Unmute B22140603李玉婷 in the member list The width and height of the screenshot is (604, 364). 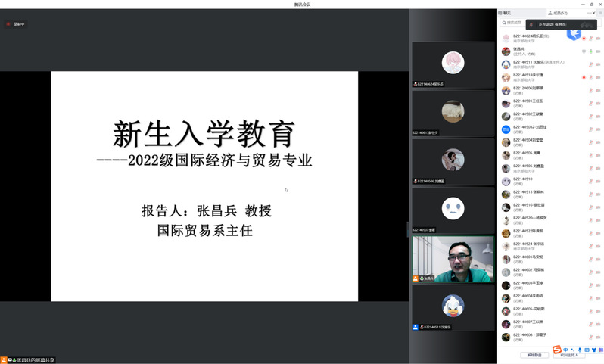pos(590,286)
